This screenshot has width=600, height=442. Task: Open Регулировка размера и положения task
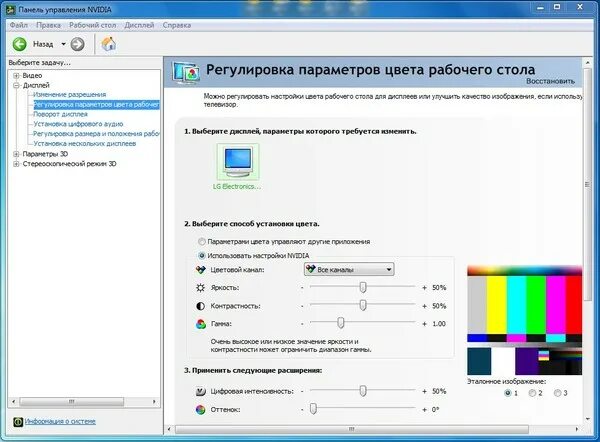pos(96,134)
